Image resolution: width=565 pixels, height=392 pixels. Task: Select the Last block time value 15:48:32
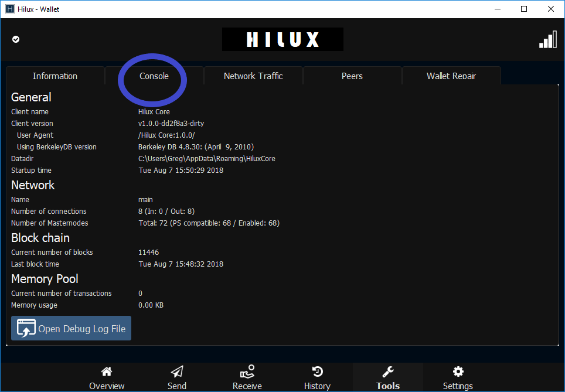tap(181, 264)
